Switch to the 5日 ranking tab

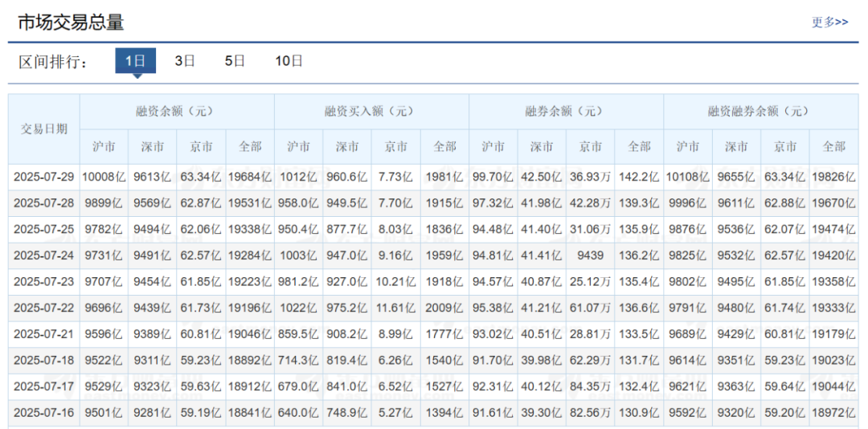coord(235,60)
